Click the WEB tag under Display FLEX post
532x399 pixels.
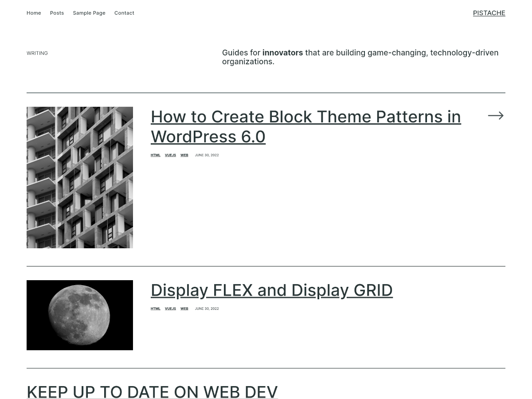184,309
